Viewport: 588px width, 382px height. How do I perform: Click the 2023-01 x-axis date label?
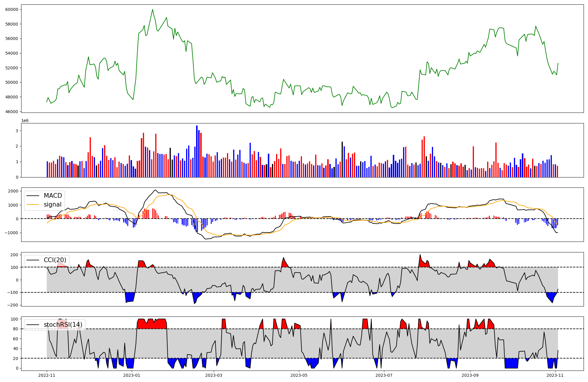pyautogui.click(x=132, y=375)
